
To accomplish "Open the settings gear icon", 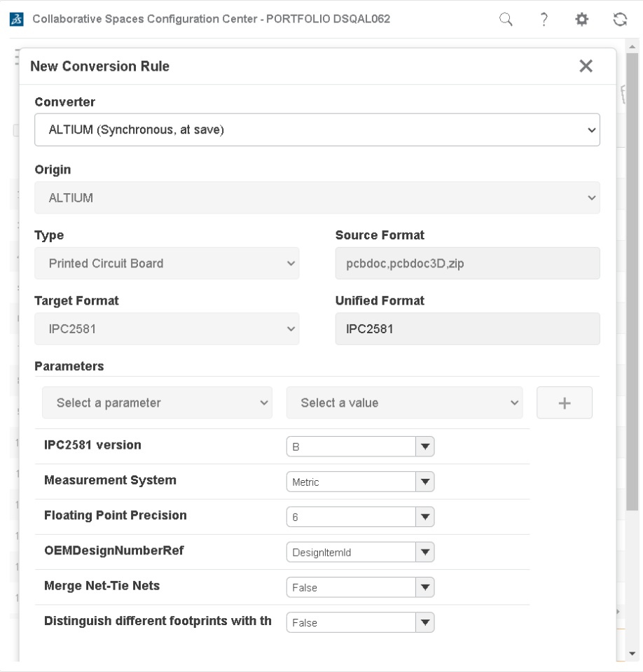I will pos(580,19).
